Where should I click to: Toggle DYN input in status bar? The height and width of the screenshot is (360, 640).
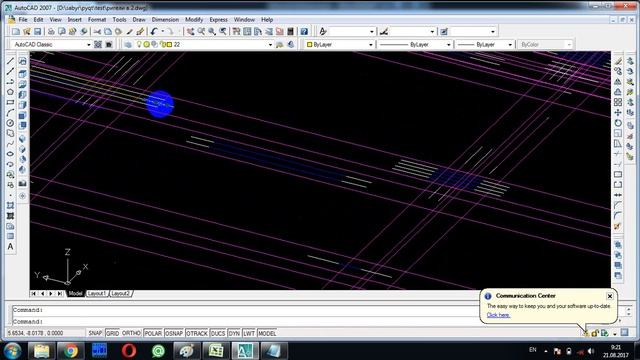(x=234, y=333)
